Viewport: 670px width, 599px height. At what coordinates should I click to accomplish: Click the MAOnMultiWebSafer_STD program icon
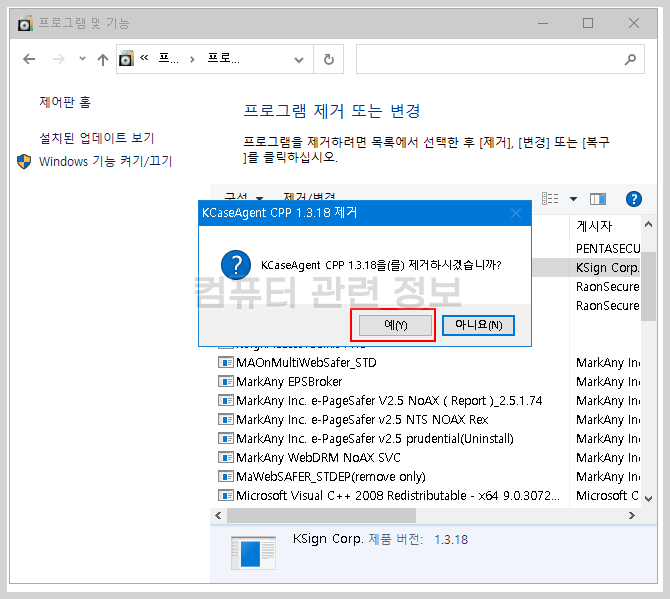coord(226,363)
